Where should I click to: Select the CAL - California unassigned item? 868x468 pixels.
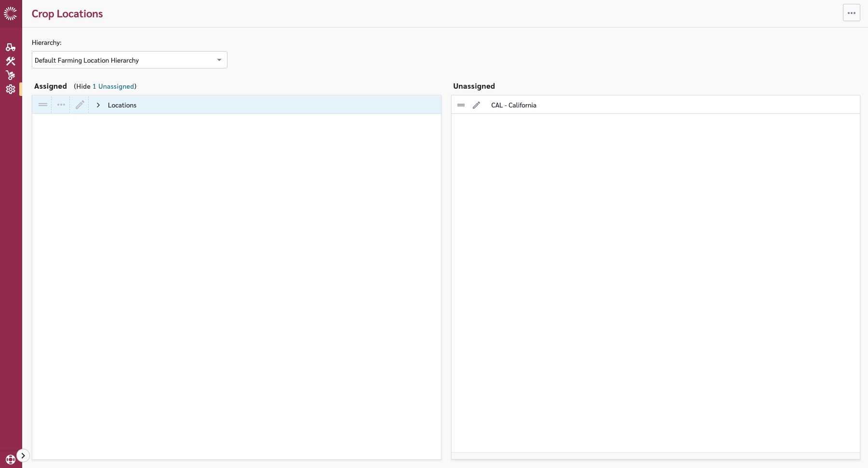click(513, 105)
